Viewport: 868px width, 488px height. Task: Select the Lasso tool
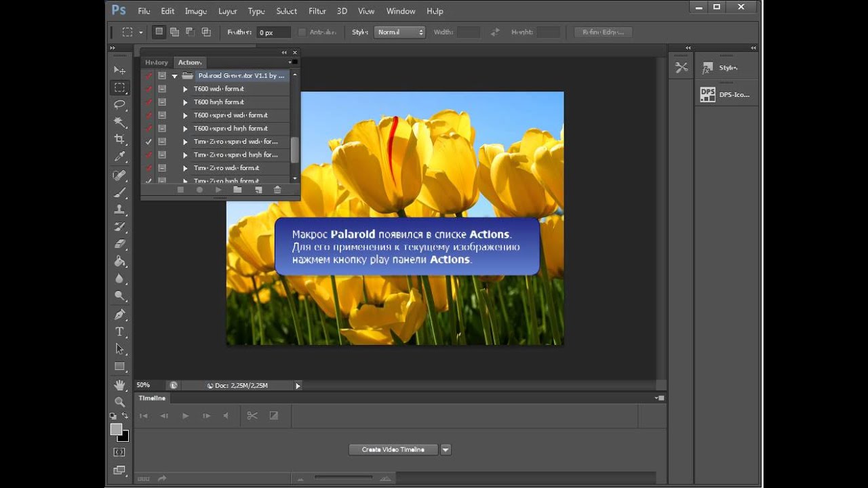(120, 104)
